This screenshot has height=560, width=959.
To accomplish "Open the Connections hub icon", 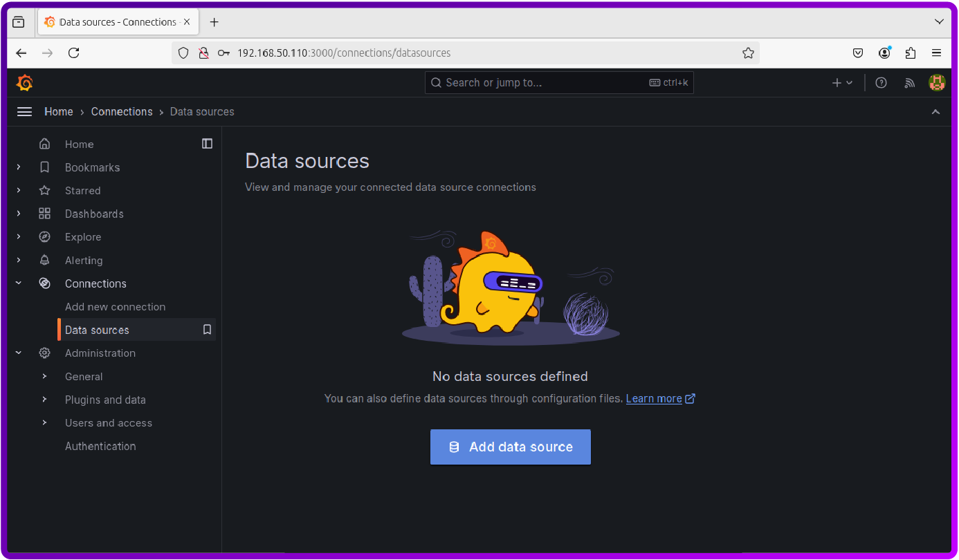I will pyautogui.click(x=44, y=283).
